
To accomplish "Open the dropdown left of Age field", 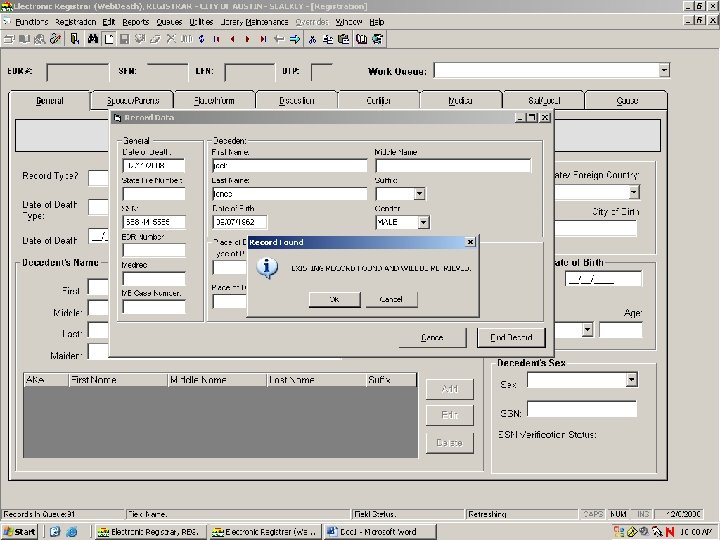I will 587,329.
